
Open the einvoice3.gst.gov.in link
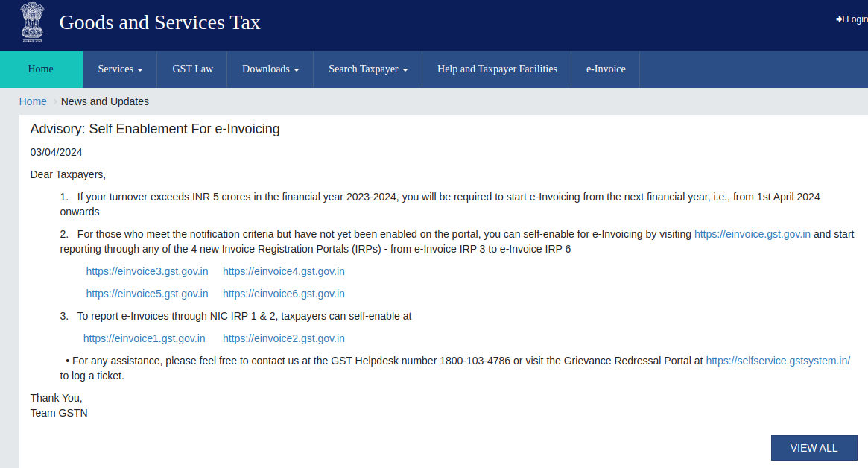click(147, 271)
